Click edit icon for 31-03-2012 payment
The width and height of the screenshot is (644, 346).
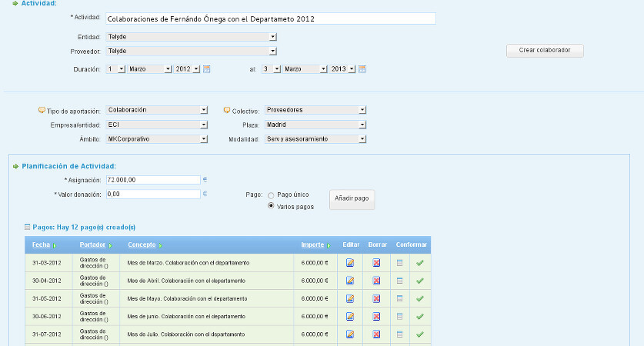tap(351, 263)
